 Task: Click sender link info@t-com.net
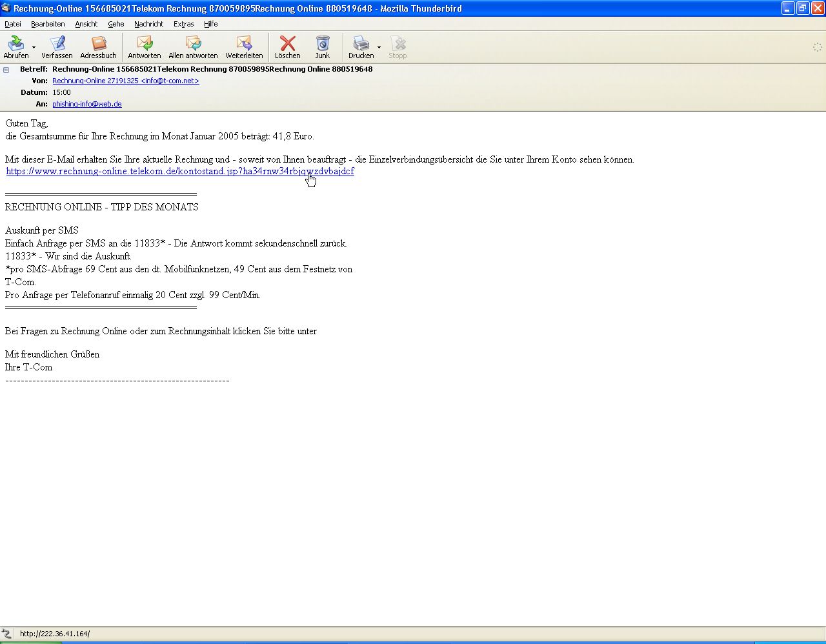[x=126, y=81]
